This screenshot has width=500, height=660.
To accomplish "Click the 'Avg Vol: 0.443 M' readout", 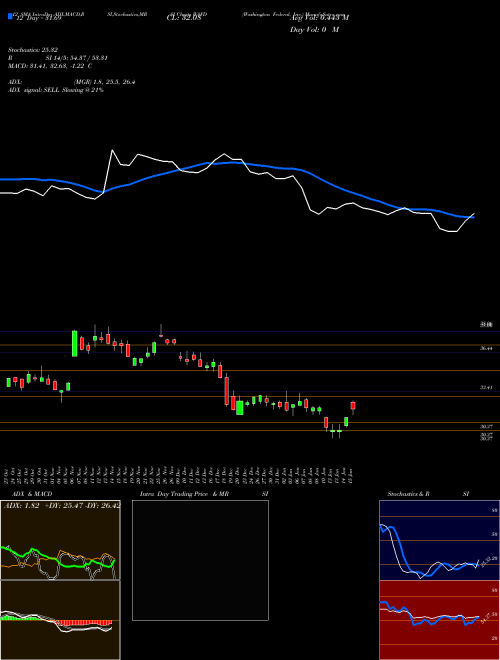I will tap(319, 18).
